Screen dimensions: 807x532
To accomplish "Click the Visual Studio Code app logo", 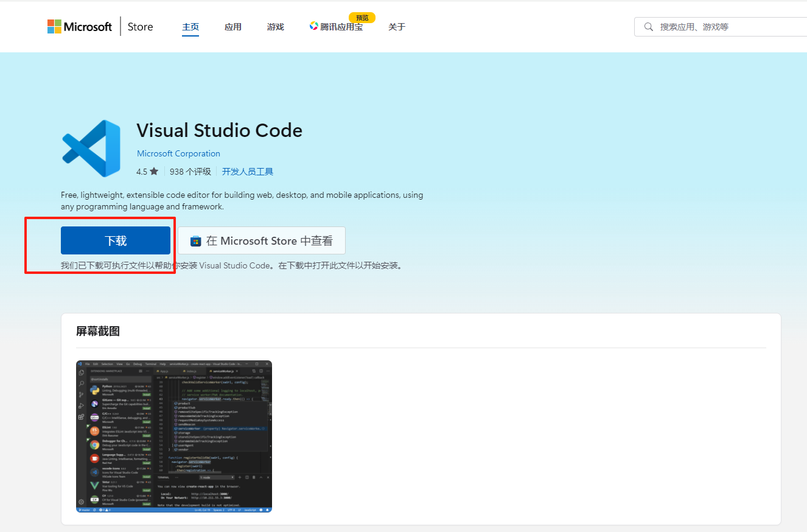I will coord(91,149).
